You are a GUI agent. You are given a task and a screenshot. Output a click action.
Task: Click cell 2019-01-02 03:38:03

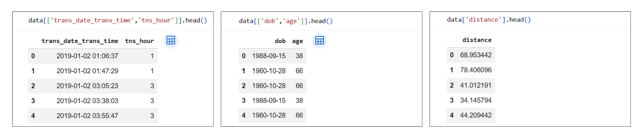87,101
